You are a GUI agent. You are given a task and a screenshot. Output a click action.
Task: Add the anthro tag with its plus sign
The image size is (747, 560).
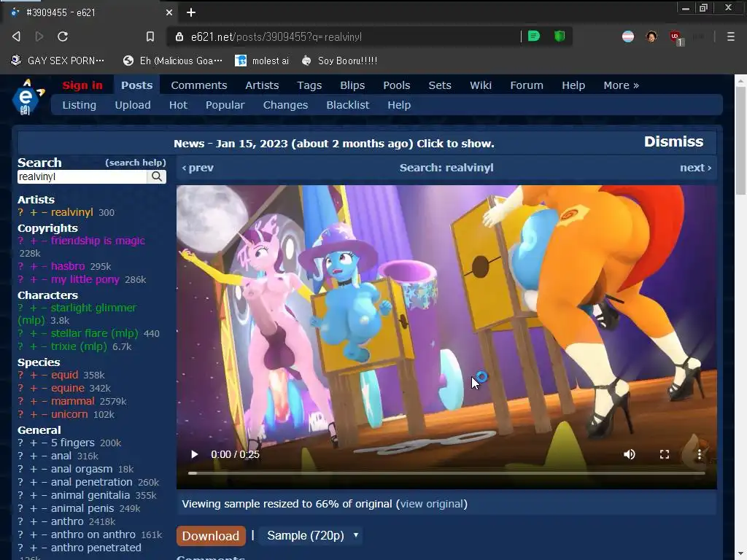[34, 521]
